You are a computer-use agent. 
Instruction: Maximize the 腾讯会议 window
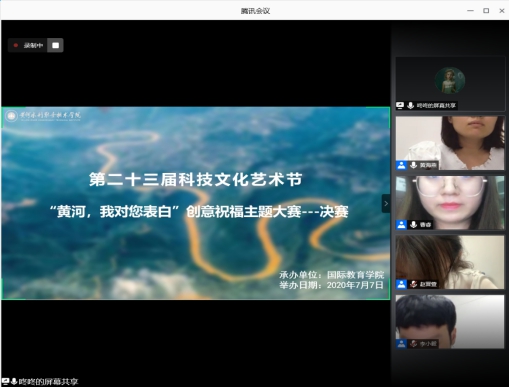(x=486, y=11)
